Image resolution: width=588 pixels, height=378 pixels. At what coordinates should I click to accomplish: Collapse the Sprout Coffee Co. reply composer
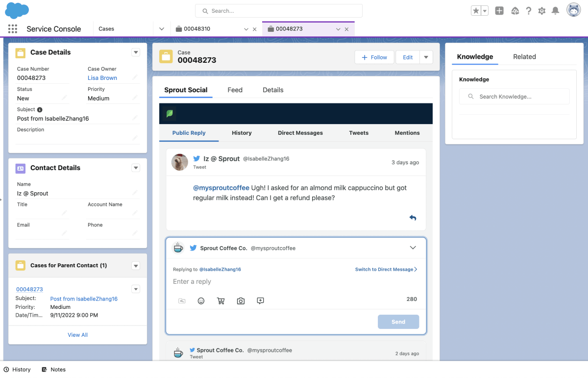coord(413,248)
